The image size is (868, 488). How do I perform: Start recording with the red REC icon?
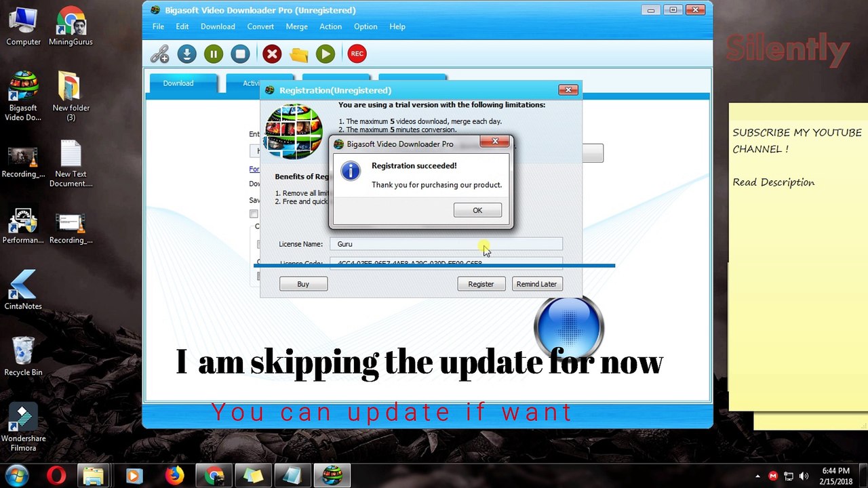357,54
